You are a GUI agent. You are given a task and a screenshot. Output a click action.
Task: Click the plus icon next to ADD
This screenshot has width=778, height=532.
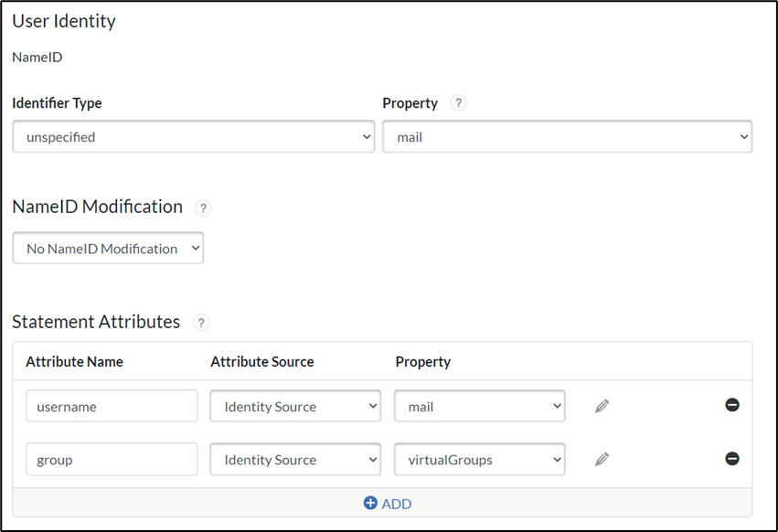[x=370, y=503]
